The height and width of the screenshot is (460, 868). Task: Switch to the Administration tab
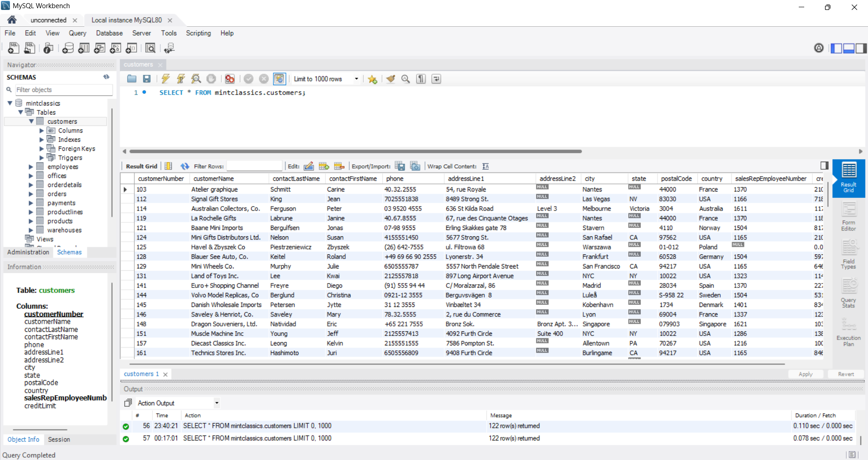pyautogui.click(x=28, y=252)
